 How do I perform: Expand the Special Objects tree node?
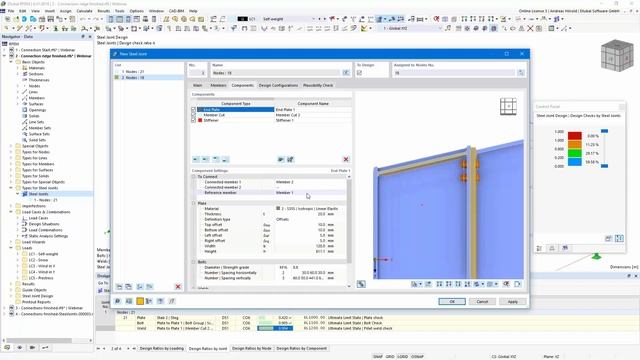pyautogui.click(x=11, y=146)
